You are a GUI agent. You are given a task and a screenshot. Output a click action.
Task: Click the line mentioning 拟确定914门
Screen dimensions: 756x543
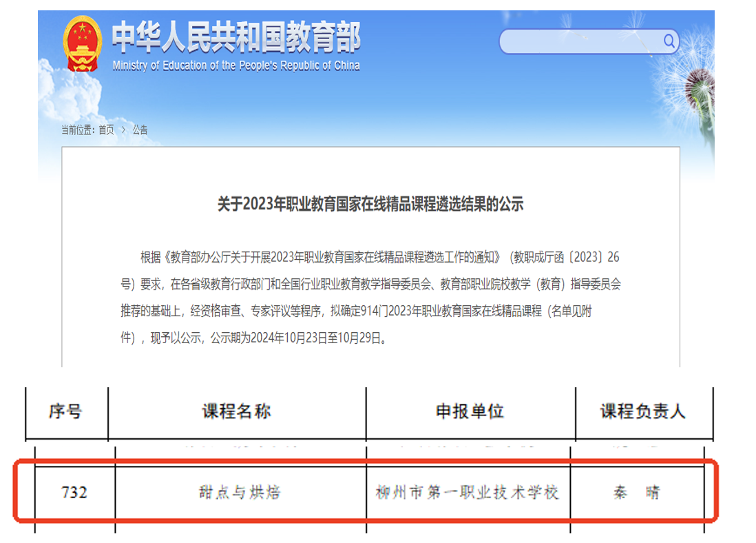point(356,311)
